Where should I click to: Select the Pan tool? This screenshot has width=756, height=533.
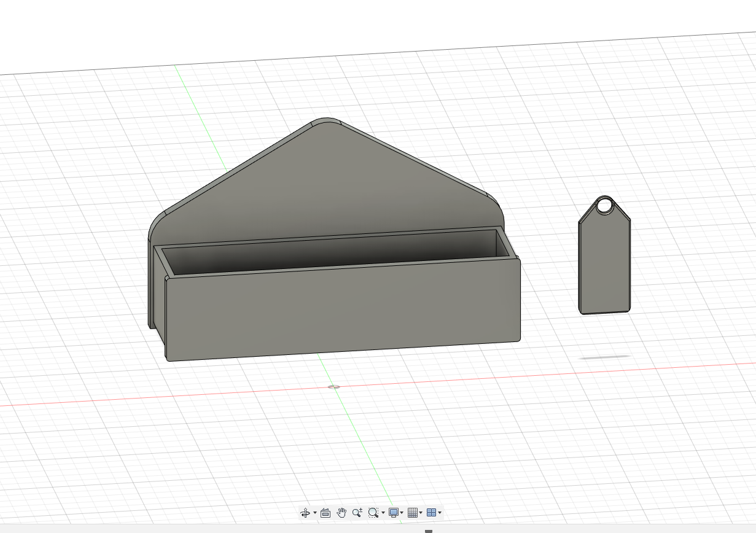(341, 513)
